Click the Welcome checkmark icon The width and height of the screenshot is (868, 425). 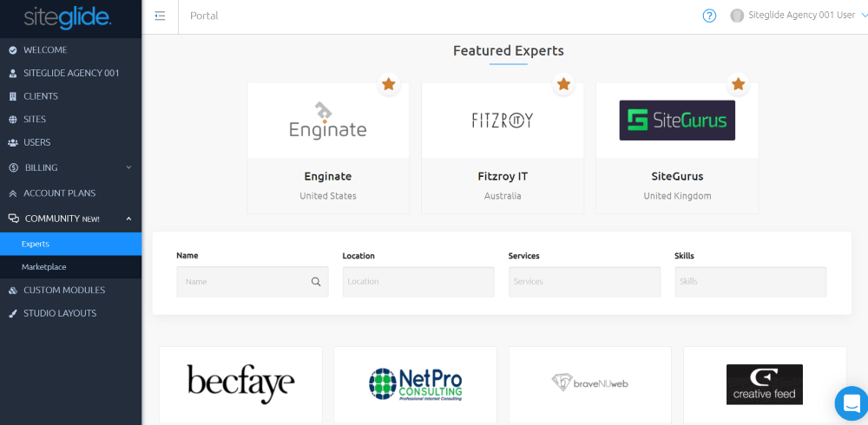point(13,50)
